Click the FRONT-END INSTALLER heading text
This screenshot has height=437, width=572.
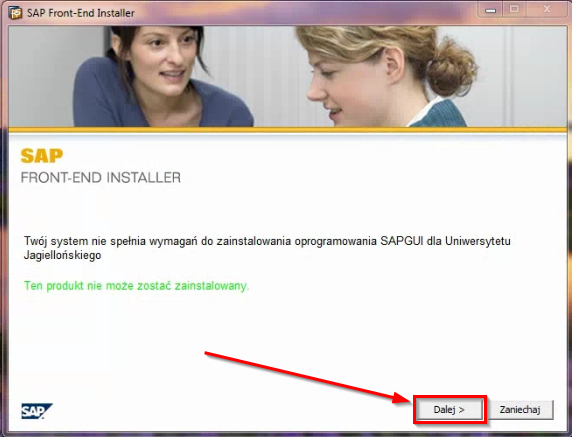click(x=101, y=178)
